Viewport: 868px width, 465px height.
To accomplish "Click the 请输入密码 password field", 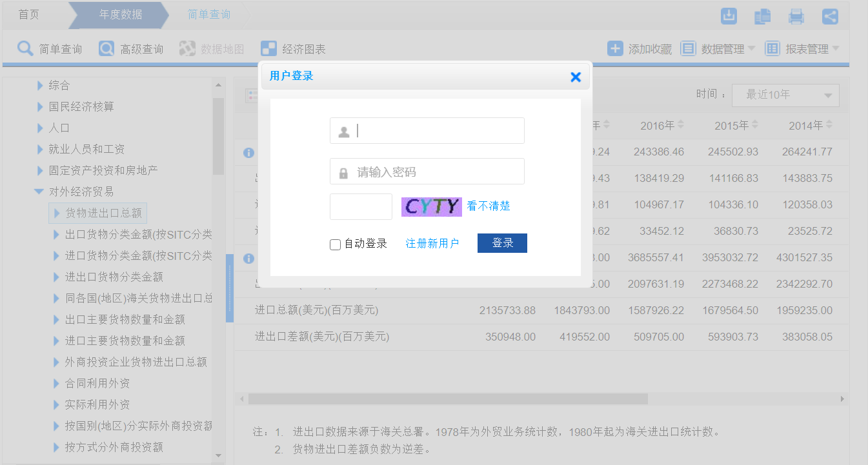I will pos(427,172).
